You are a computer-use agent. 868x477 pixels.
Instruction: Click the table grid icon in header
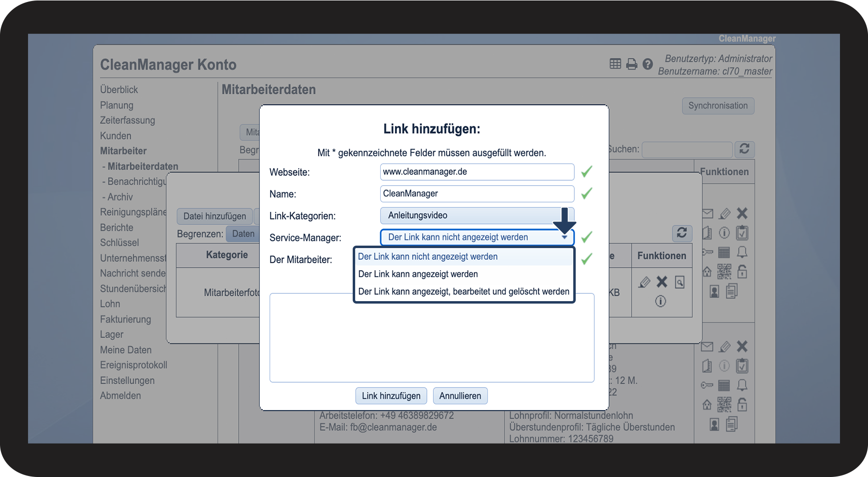(615, 64)
